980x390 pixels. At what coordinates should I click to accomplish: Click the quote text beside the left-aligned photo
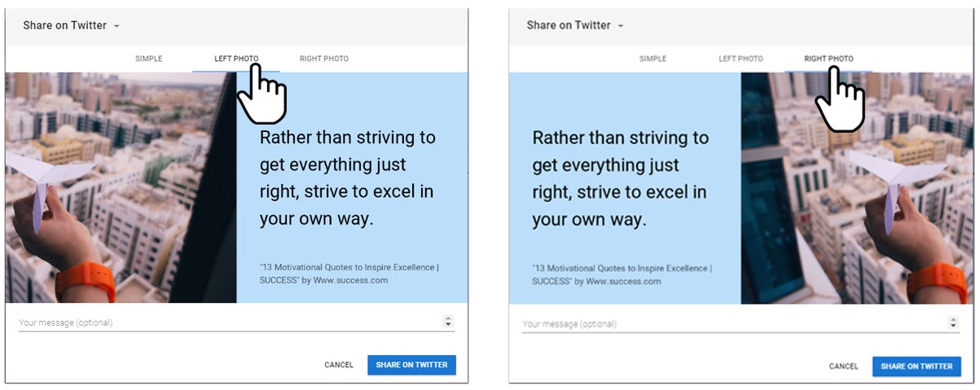click(348, 178)
